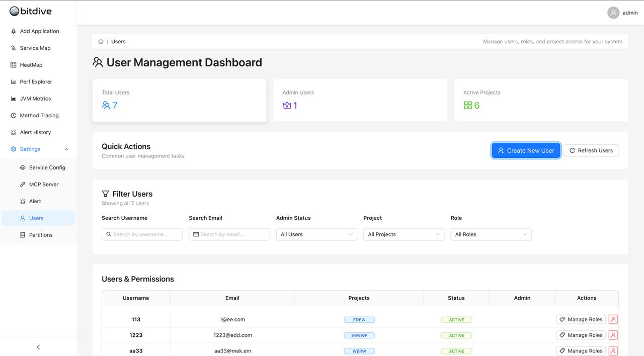644x356 pixels.
Task: Click the Method Tracing clock icon
Action: pyautogui.click(x=14, y=115)
